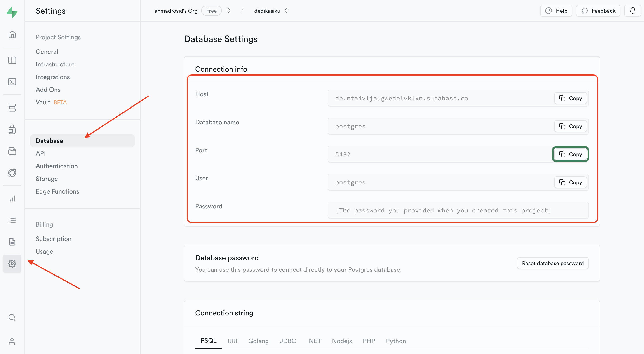Navigate to Edge Functions settings
Viewport: 644px width, 354px height.
tap(58, 191)
